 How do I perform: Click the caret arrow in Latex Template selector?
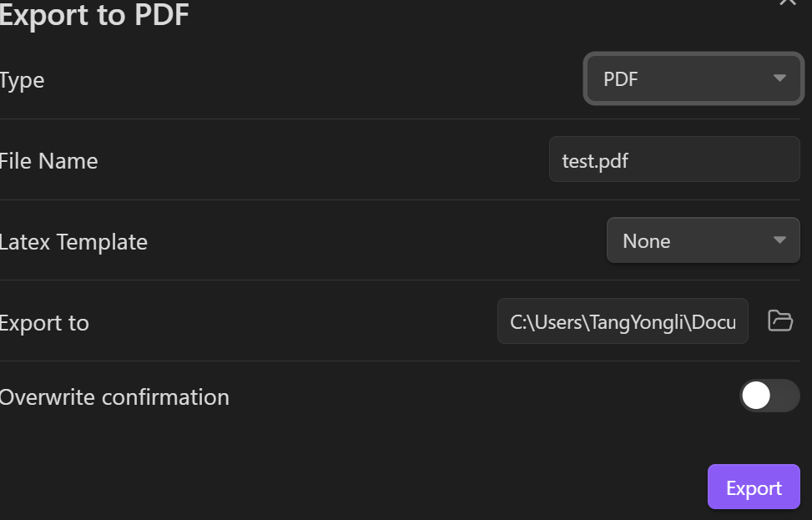point(779,240)
